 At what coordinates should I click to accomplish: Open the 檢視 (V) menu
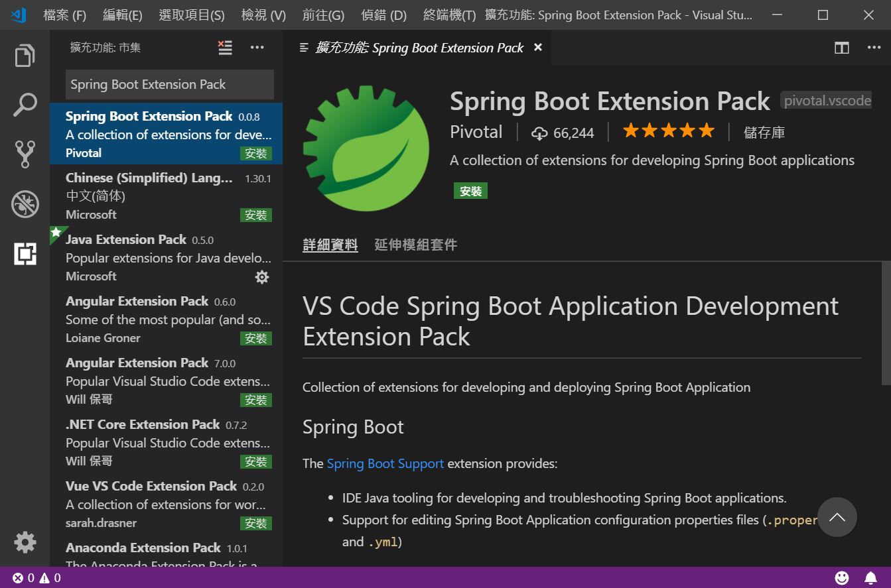point(263,15)
